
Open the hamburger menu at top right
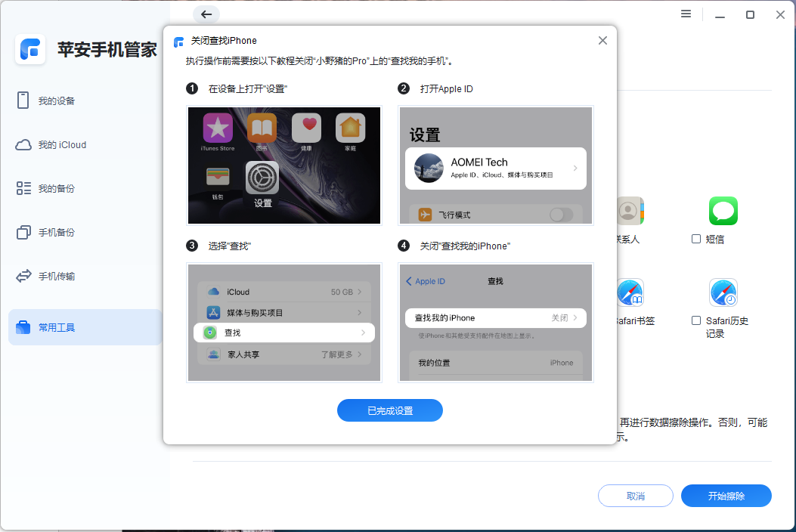point(686,14)
